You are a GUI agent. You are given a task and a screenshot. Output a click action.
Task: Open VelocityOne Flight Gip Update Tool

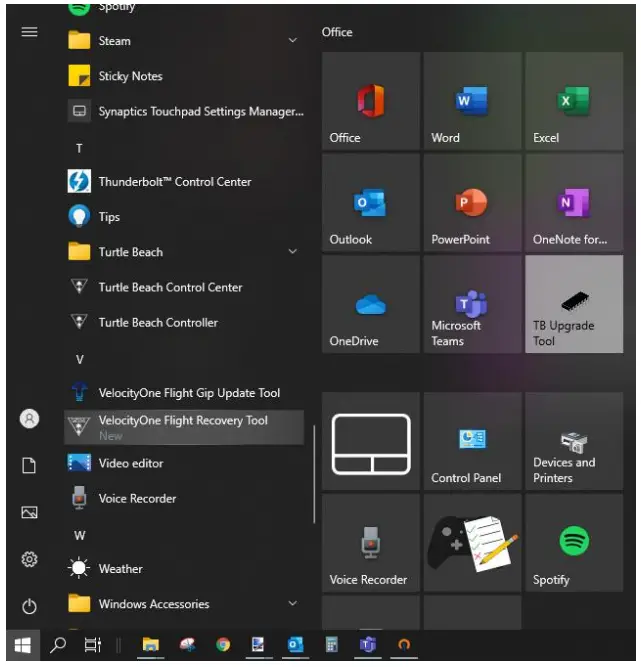click(184, 393)
